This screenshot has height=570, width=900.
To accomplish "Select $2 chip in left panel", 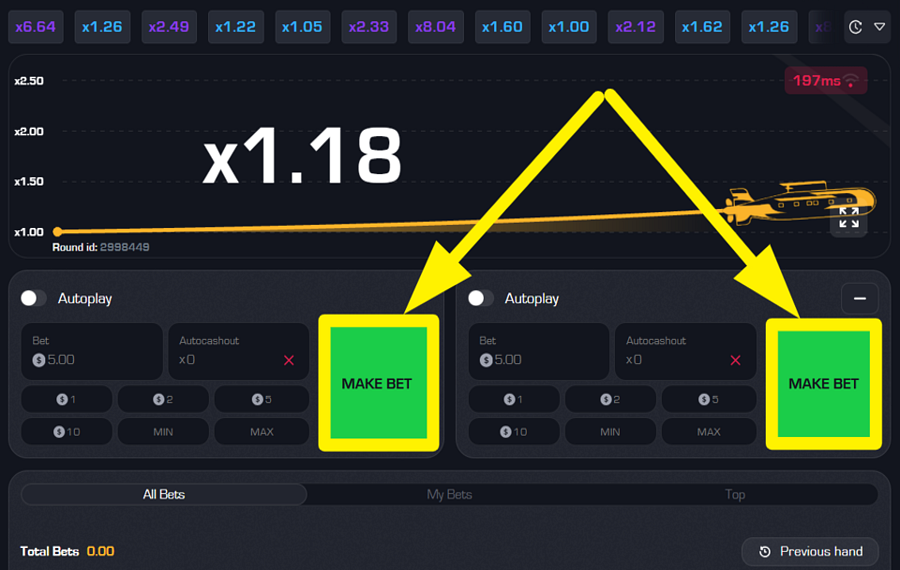I will click(164, 399).
